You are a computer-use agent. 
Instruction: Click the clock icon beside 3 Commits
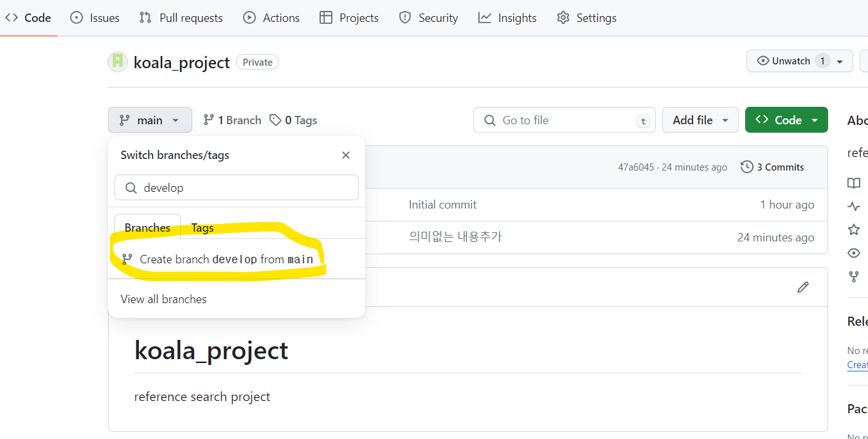pyautogui.click(x=746, y=167)
